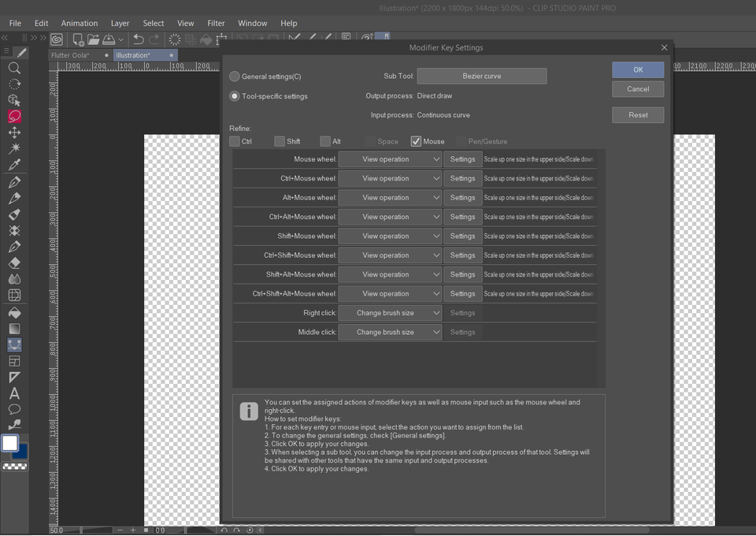
Task: Open the Shift+Mouse wheel action dropdown
Action: click(x=390, y=236)
